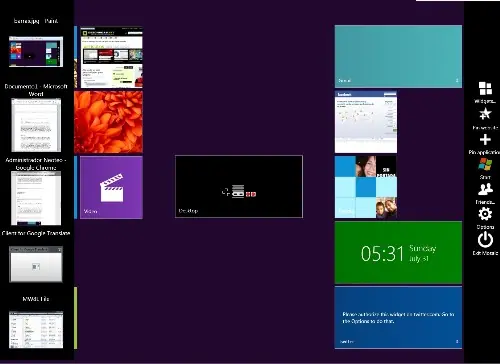Open the pinned website tile above the flower
Screen dimensions: 500x364
111,57
